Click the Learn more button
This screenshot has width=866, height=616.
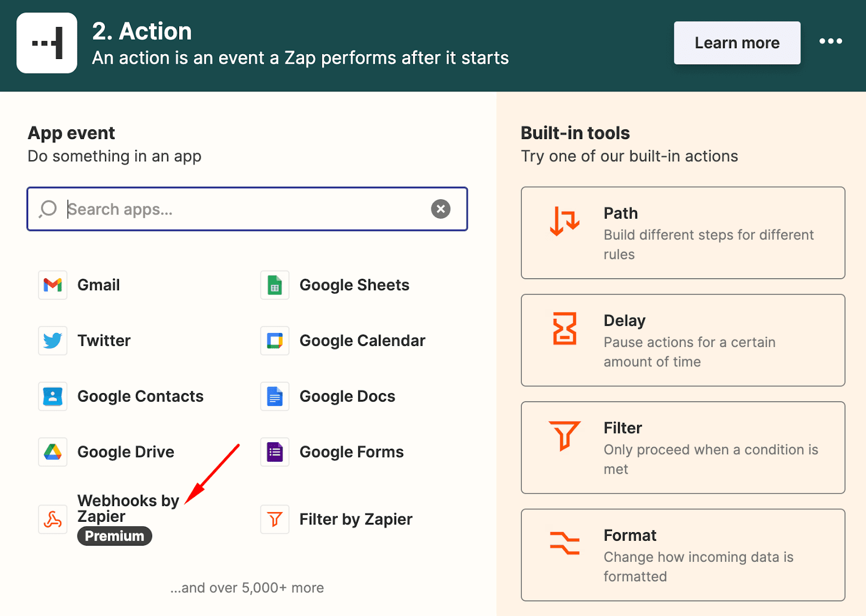pos(737,43)
